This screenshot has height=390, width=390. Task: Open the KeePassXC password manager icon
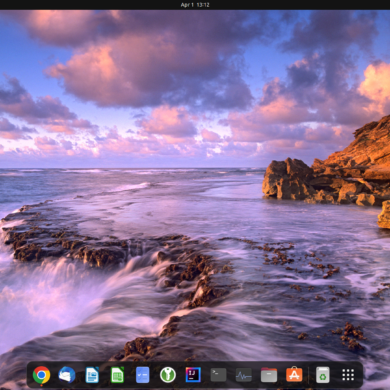[168, 375]
